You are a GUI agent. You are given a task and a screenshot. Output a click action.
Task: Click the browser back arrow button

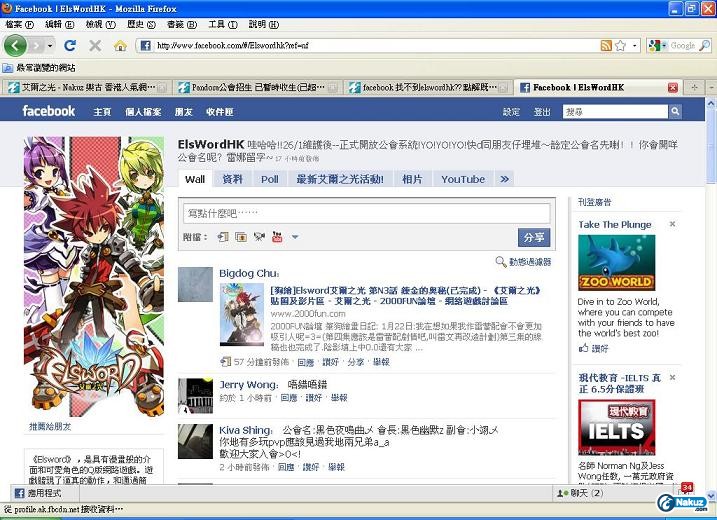15,46
